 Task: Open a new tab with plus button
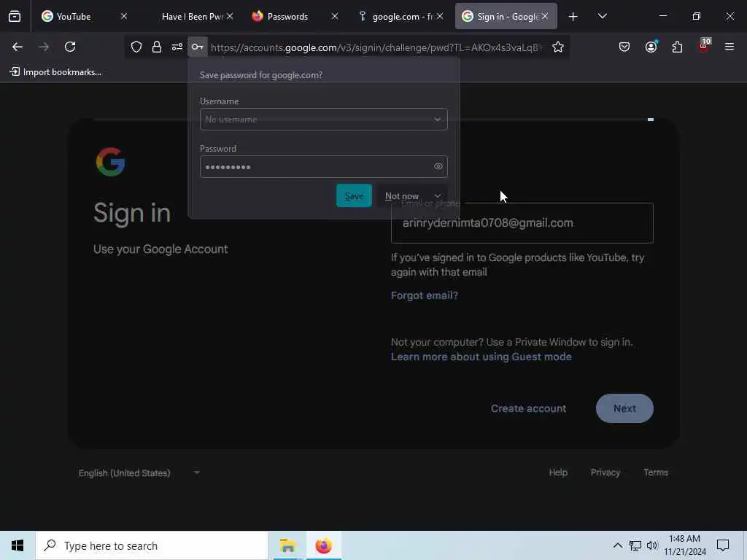(573, 17)
